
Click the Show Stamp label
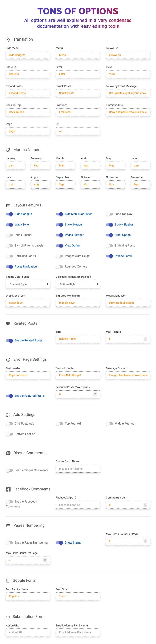pos(73,542)
